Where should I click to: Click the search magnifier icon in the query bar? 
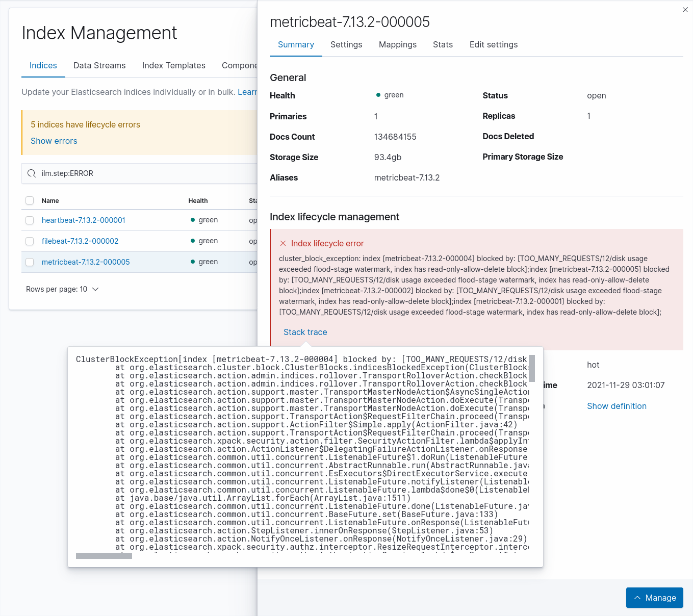32,173
